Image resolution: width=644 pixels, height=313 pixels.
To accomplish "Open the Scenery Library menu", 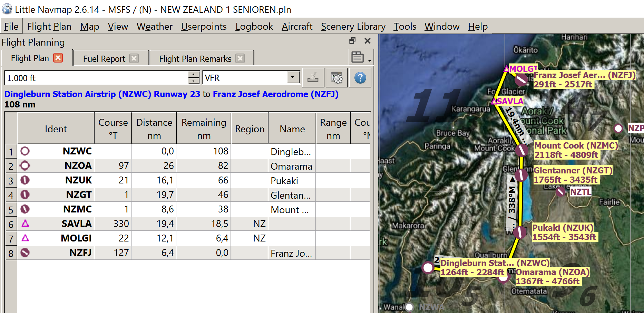I will 353,26.
